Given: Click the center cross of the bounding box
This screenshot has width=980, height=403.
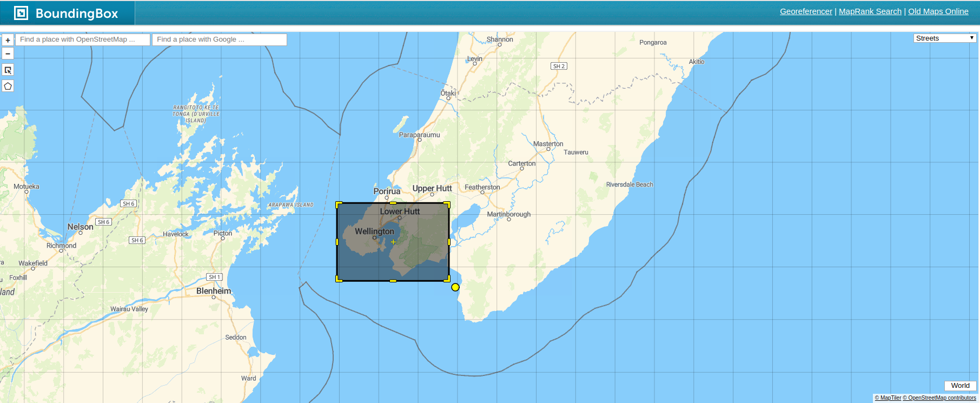Looking at the screenshot, I should (393, 242).
